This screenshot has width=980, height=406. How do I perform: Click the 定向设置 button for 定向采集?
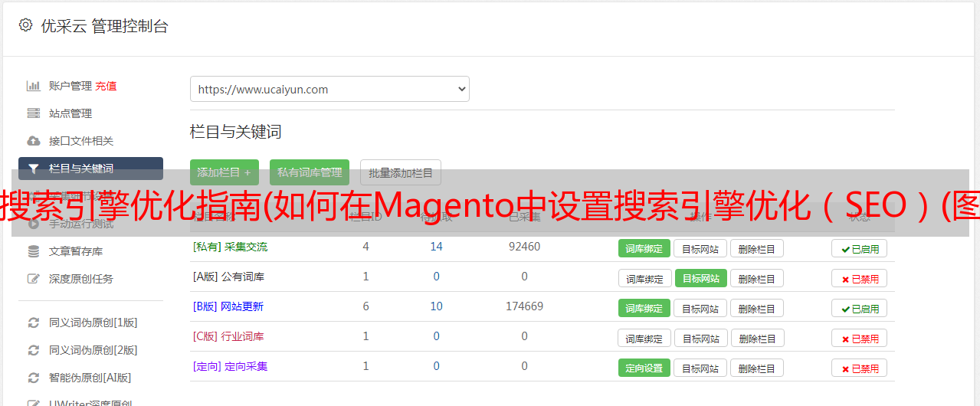644,368
